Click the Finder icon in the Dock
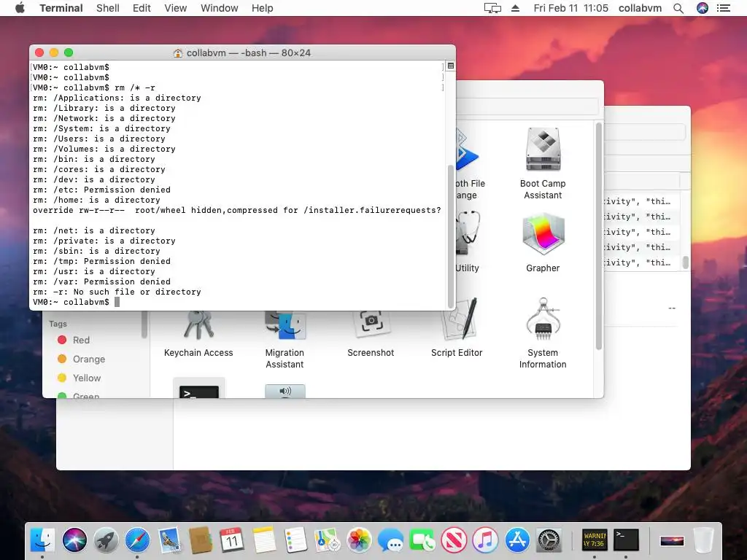The image size is (747, 560). point(42,540)
